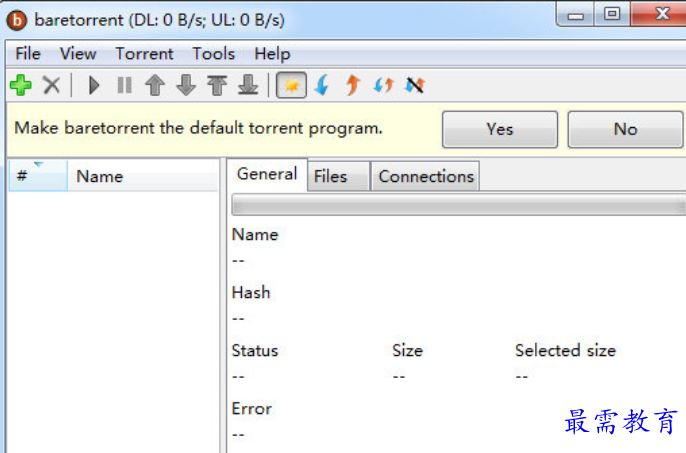
Task: Sort list by the # column header
Action: tap(38, 176)
